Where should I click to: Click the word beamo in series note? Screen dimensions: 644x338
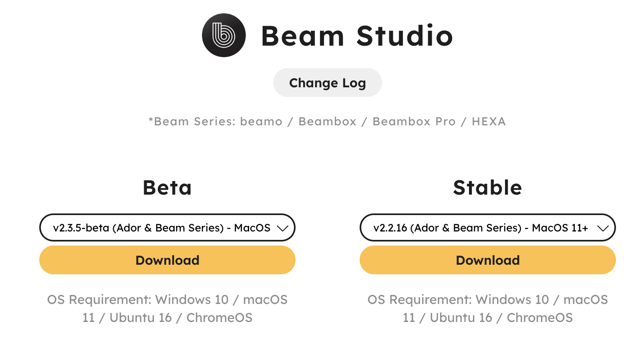coord(261,121)
